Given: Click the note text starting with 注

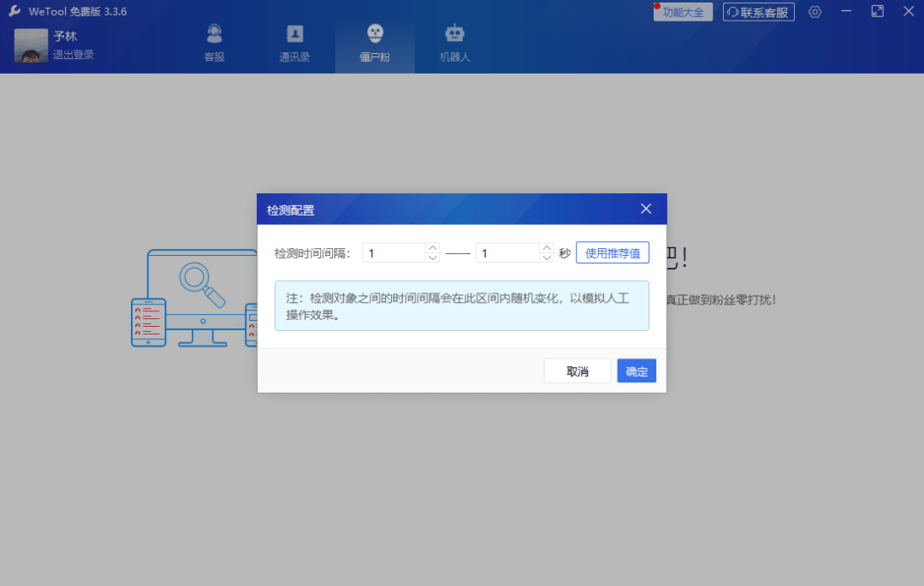Looking at the screenshot, I should [458, 306].
